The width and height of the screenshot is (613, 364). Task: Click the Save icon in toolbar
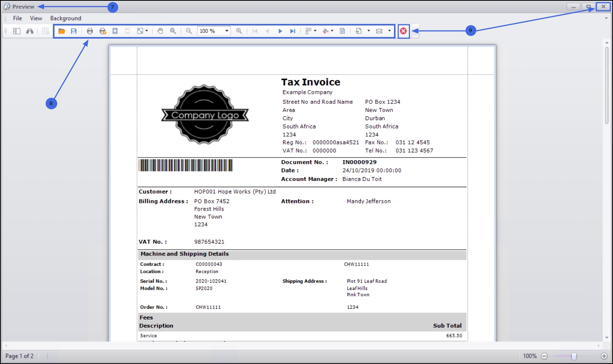pyautogui.click(x=74, y=31)
